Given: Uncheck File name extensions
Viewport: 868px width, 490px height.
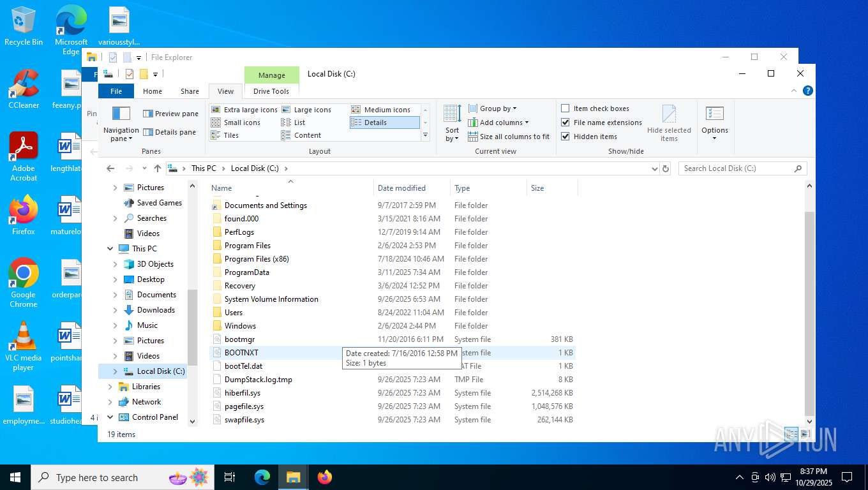Looking at the screenshot, I should click(601, 122).
